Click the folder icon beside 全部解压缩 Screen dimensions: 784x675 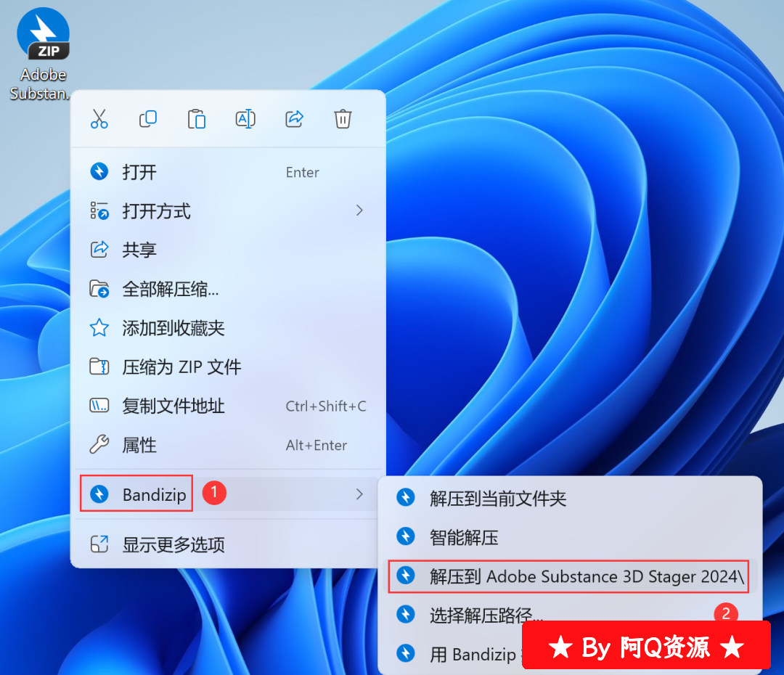click(x=99, y=289)
